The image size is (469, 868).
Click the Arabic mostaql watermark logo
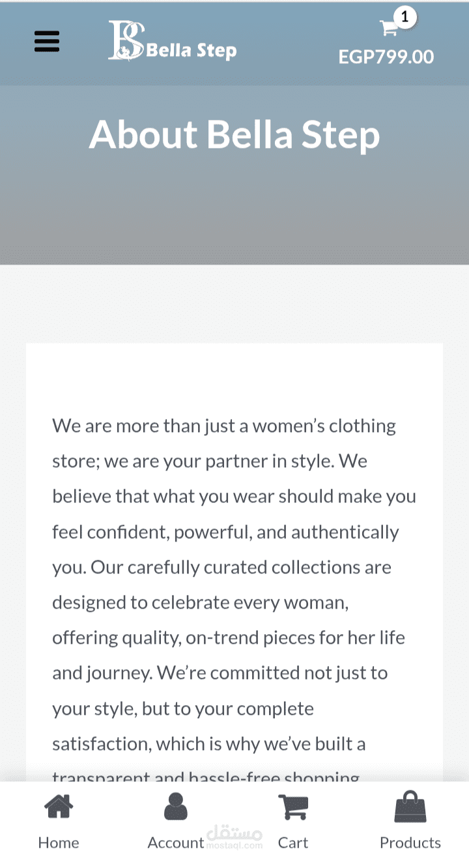coord(234,832)
